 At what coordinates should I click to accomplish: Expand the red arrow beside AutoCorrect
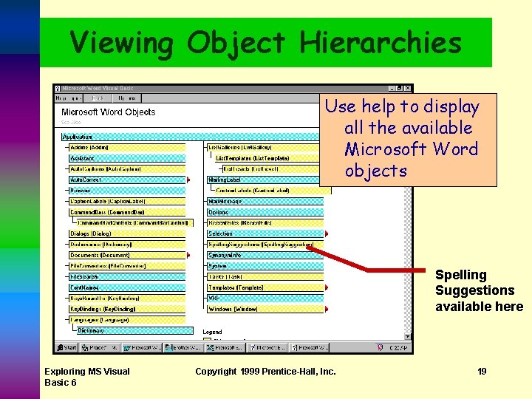pos(188,180)
